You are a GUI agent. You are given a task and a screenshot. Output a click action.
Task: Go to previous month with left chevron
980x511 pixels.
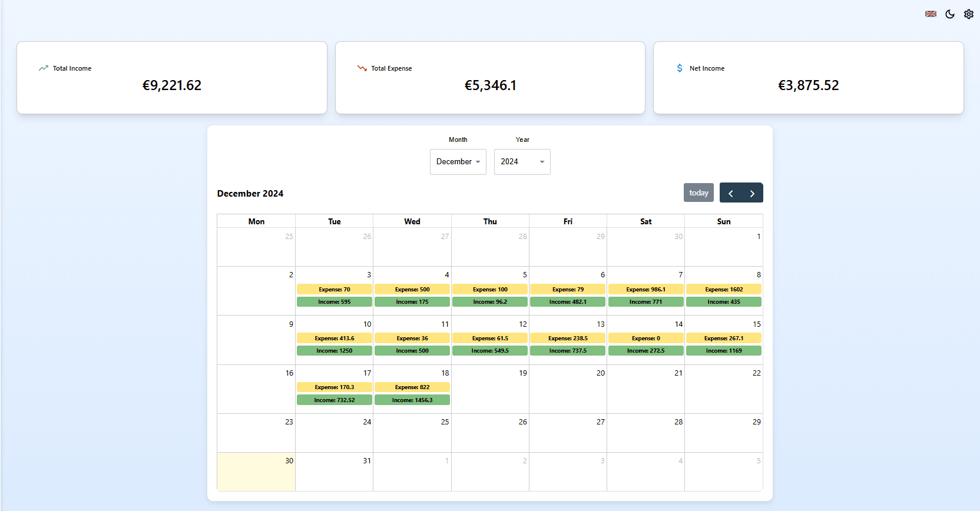730,193
